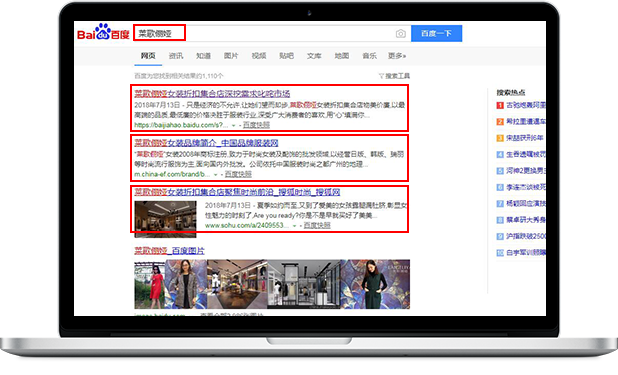Screen dimensions: 618x375
Task: Expand the 更多» tab menu
Action: (x=397, y=56)
